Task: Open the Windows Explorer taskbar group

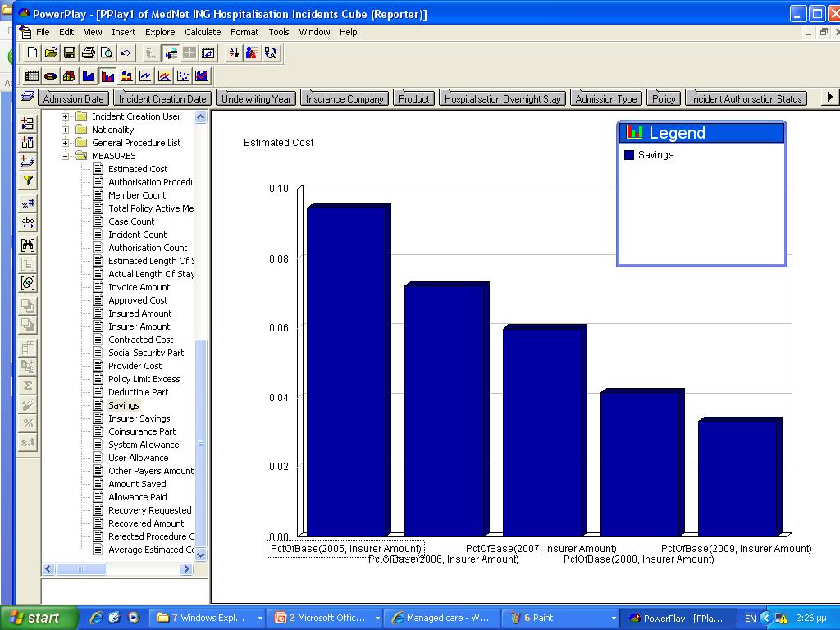Action: point(207,618)
